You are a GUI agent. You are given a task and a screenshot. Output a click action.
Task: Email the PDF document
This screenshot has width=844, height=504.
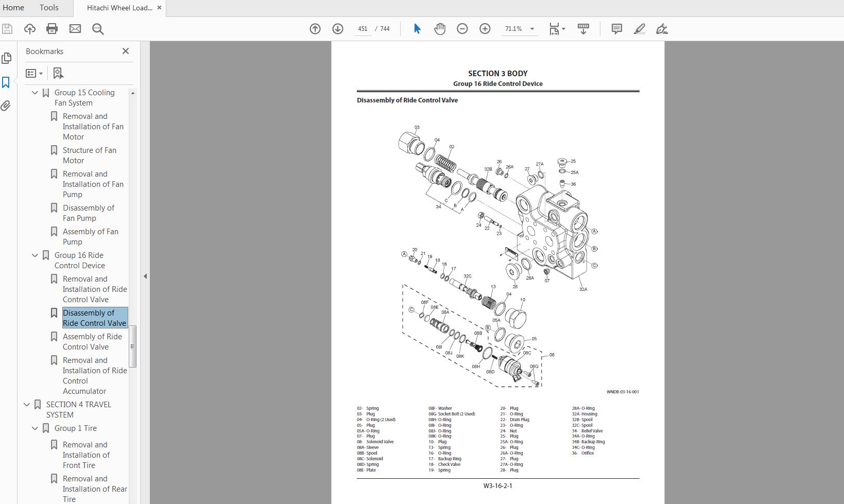pos(75,29)
